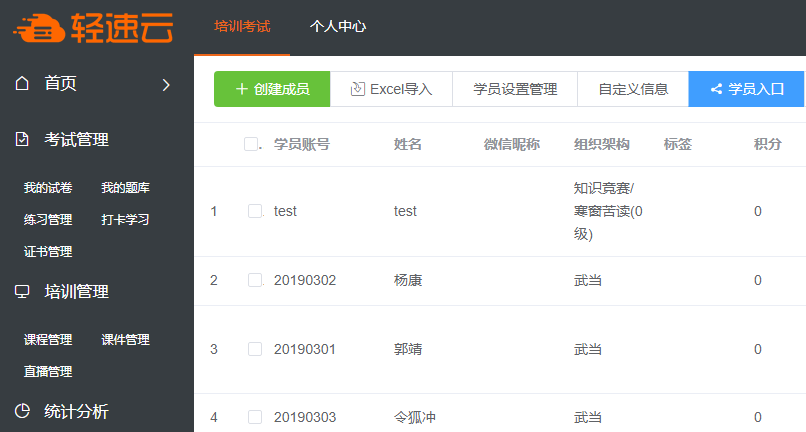Click the 首页 home icon

tap(22, 83)
